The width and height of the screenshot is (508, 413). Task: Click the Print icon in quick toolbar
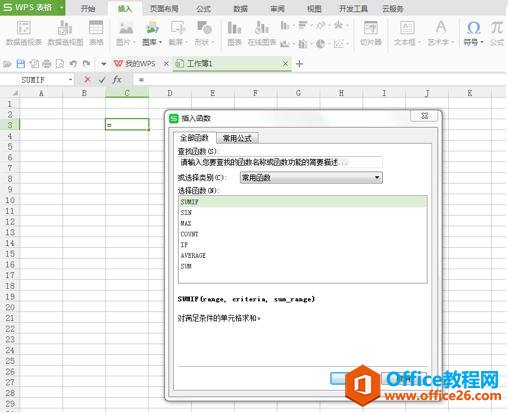pos(47,64)
